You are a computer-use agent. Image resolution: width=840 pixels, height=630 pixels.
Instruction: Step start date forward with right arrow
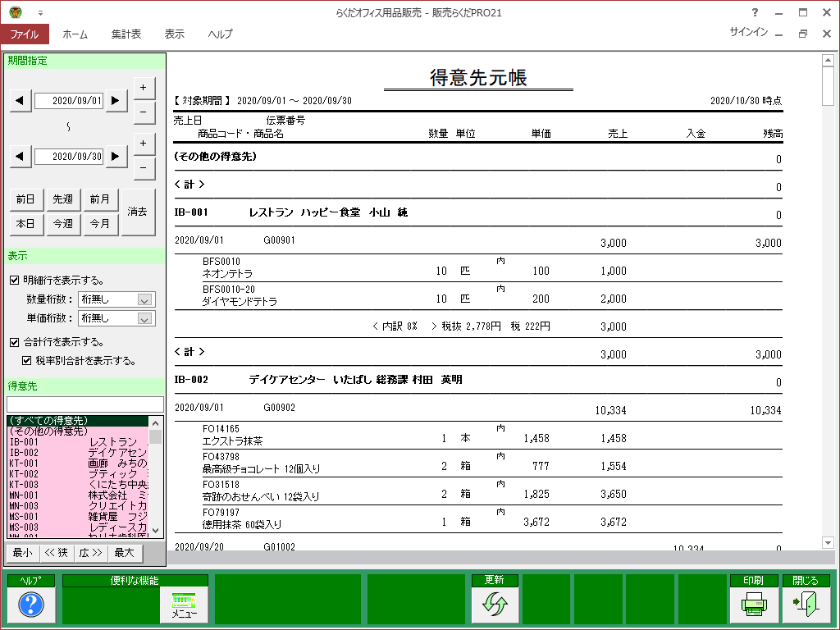(x=116, y=100)
